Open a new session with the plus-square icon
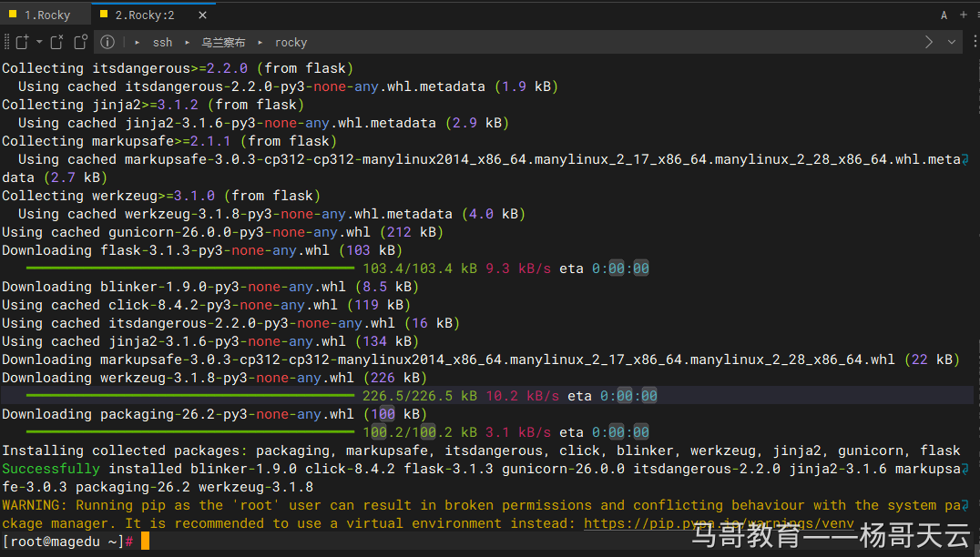The height and width of the screenshot is (557, 980). pos(23,42)
